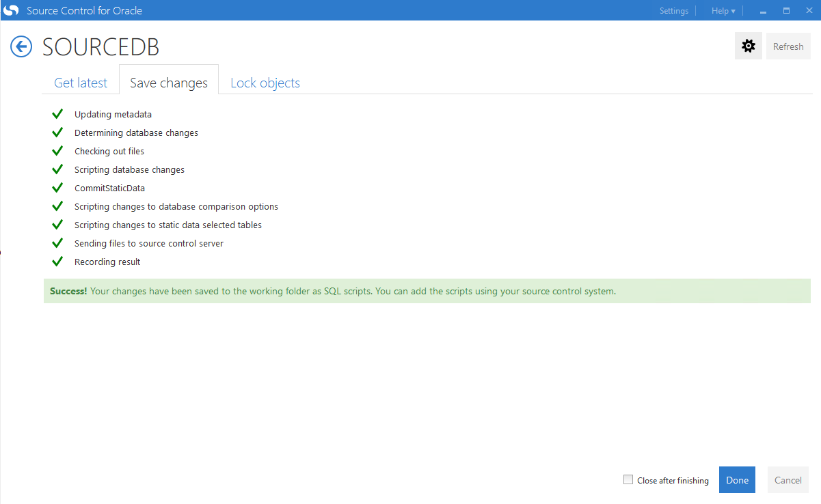Click the Refresh button
821x504 pixels.
[788, 46]
